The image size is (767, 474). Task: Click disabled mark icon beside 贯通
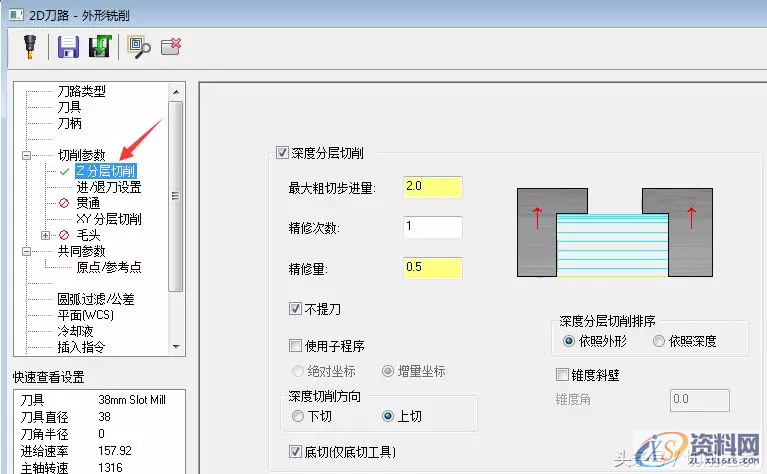click(x=64, y=203)
